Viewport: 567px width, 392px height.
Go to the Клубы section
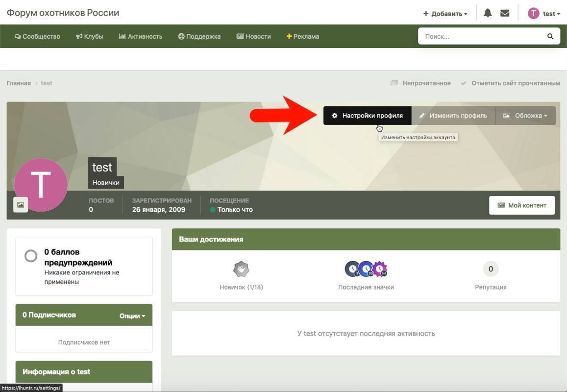tap(89, 36)
